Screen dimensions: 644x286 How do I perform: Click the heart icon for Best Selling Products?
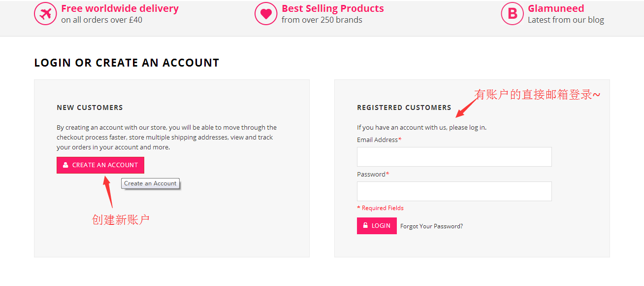pyautogui.click(x=266, y=14)
